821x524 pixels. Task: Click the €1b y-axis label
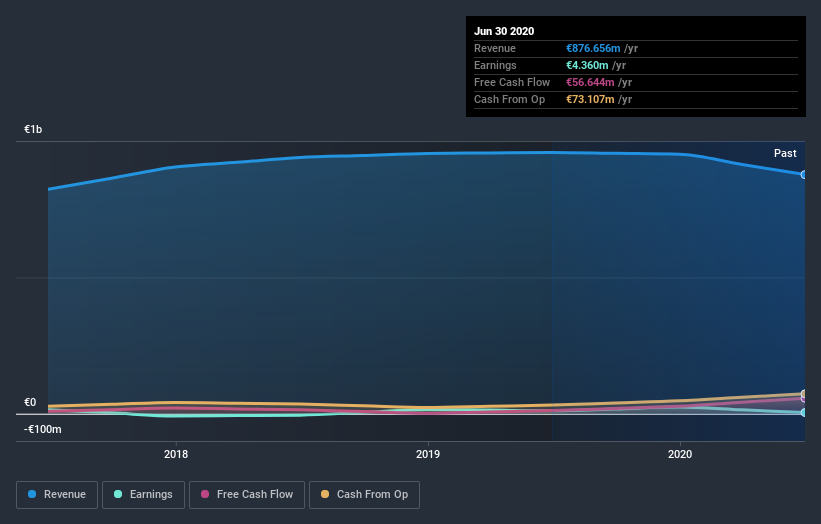tap(33, 129)
